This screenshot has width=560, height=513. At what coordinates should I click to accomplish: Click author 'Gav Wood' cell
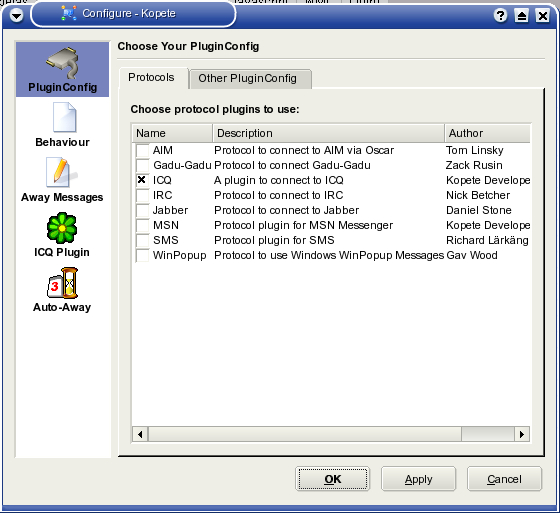pyautogui.click(x=472, y=255)
